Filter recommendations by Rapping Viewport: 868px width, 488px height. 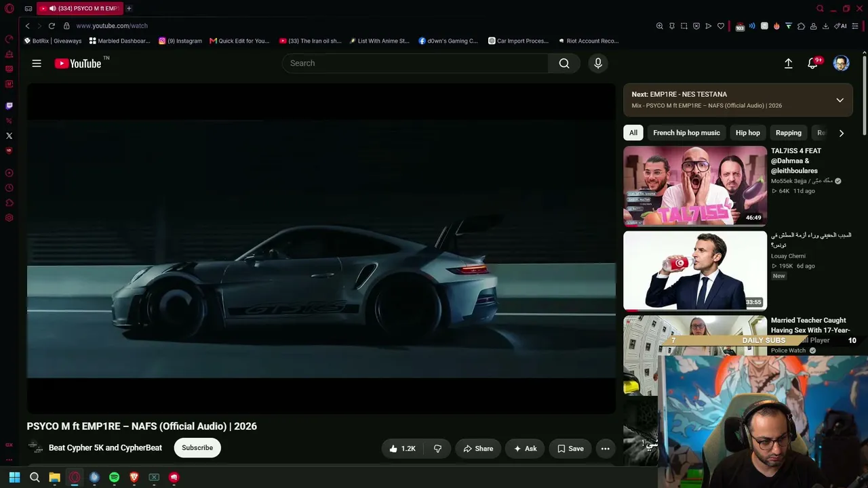point(789,133)
